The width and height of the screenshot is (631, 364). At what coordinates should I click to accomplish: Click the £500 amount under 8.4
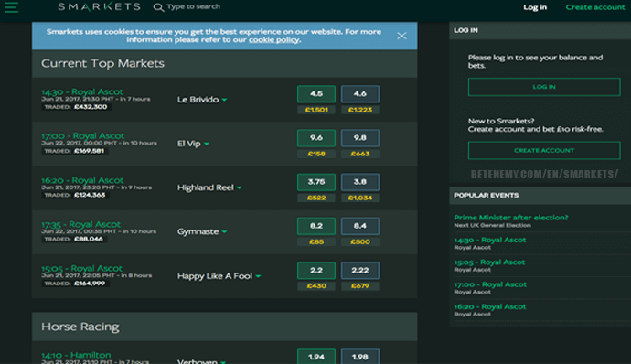tap(359, 242)
